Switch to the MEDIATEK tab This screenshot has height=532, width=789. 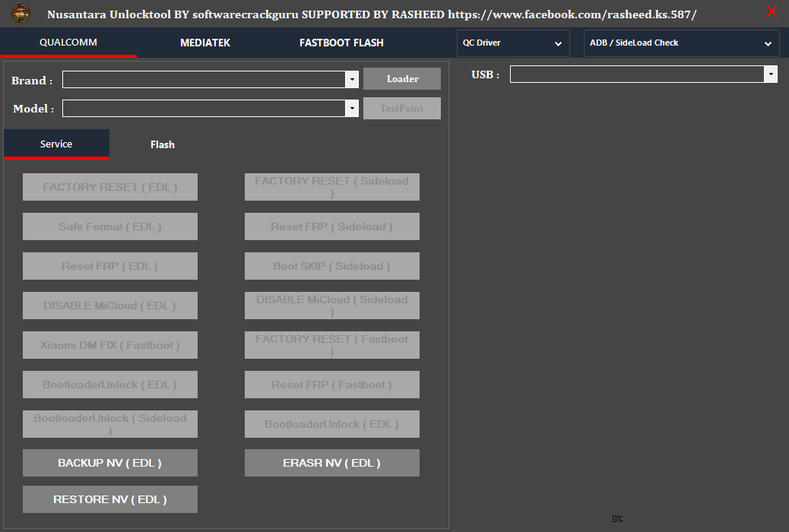click(205, 43)
